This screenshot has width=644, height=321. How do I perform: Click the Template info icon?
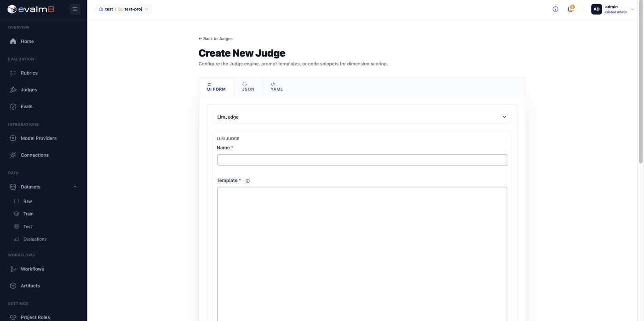pyautogui.click(x=247, y=181)
